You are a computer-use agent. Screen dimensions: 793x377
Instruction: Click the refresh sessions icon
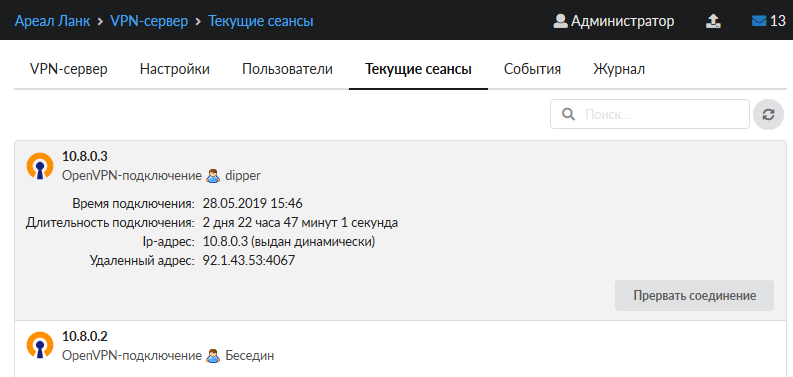(768, 114)
